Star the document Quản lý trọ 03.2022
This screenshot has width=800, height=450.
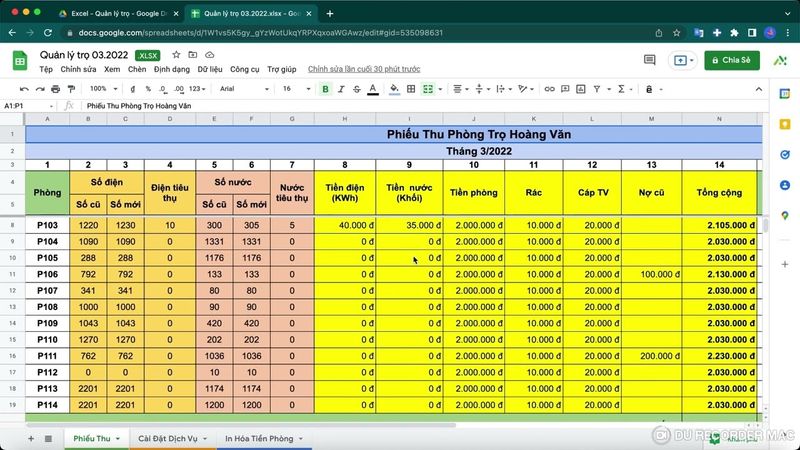pyautogui.click(x=176, y=55)
